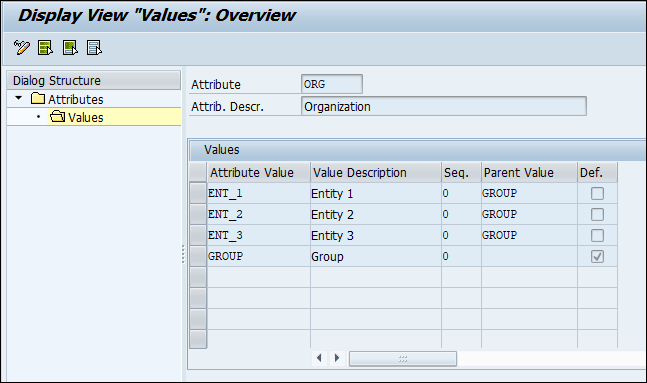The width and height of the screenshot is (647, 383).
Task: Click the Def. column header
Action: pyautogui.click(x=597, y=172)
